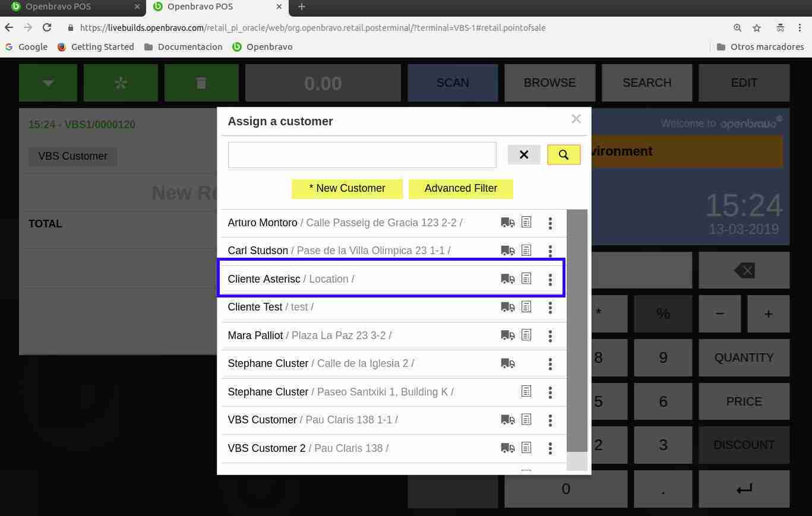Reload the page in browser
Screen dimensions: 812x516
(47, 28)
